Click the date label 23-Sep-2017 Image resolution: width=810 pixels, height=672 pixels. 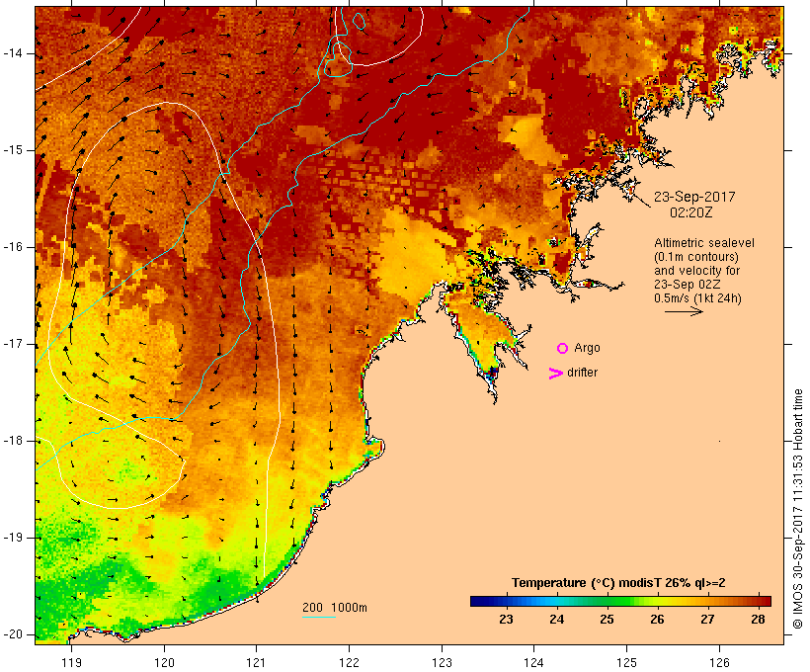[x=694, y=197]
